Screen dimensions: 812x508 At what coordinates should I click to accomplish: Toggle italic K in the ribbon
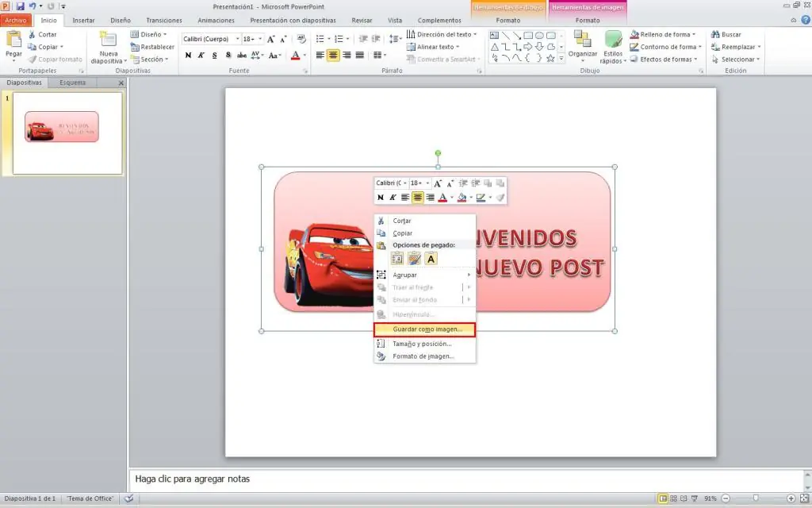point(201,55)
